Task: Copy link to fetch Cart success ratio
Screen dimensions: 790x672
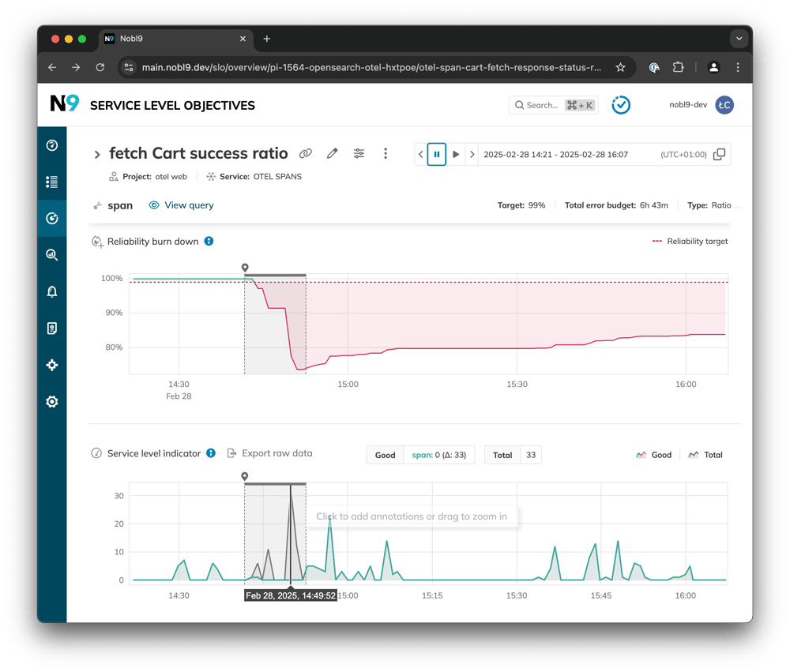Action: coord(306,154)
